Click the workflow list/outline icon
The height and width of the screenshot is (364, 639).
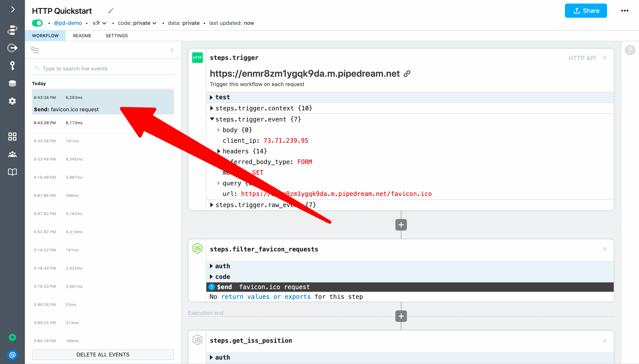(36, 49)
